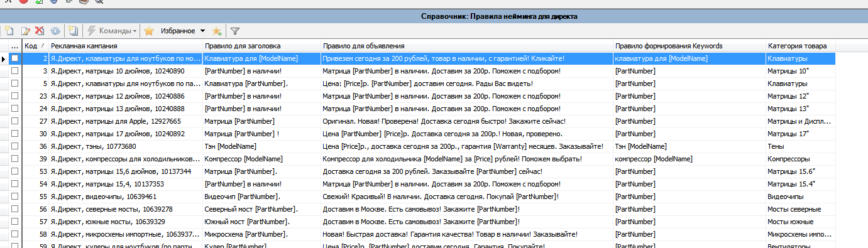Select campaign 'Я.Директ, матрицы 12 дюймов, 10240886'
868x248 pixels.
[x=126, y=96]
